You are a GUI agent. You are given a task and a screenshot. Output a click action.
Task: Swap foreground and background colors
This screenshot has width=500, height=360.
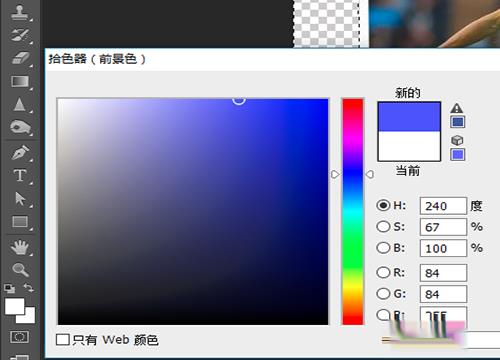pyautogui.click(x=29, y=288)
